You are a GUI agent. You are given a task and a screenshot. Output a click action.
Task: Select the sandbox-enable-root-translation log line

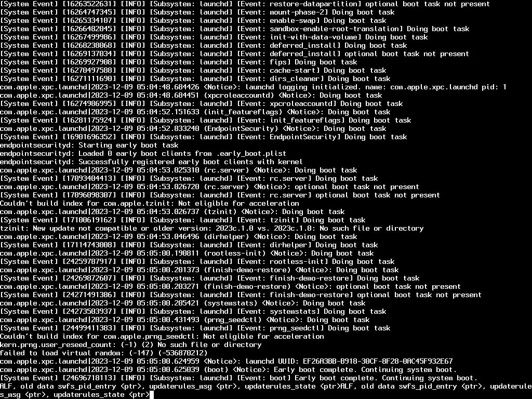(235, 29)
